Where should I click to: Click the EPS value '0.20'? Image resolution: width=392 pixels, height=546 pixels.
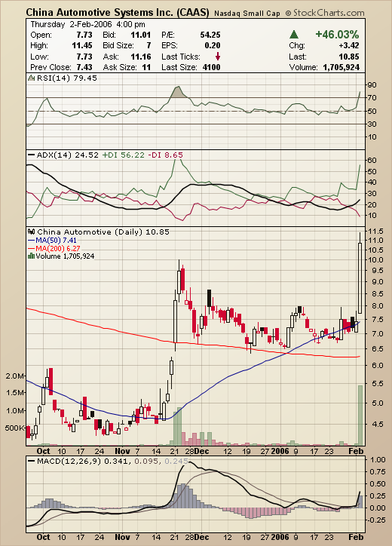[213, 45]
